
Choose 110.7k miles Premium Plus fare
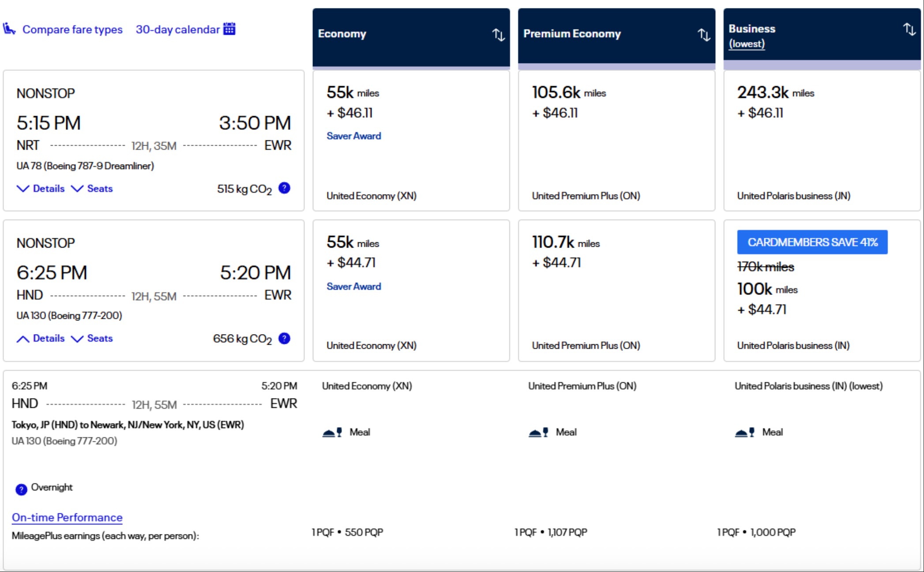[x=616, y=290]
